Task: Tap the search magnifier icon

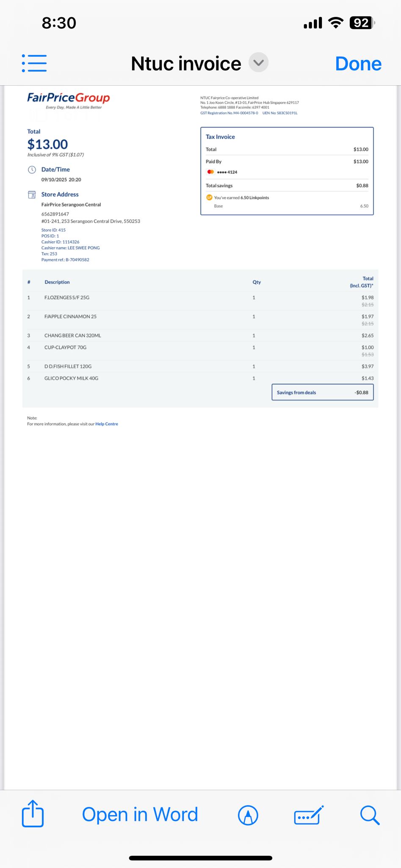Action: tap(370, 815)
